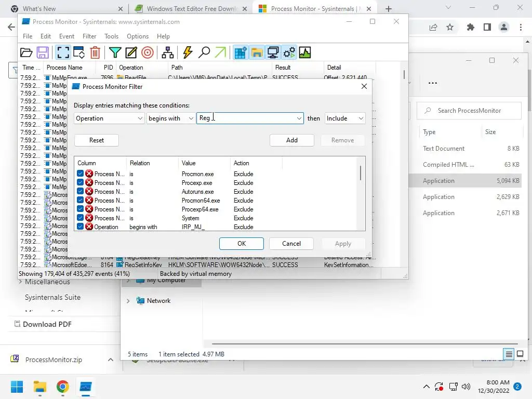The image size is (532, 399).
Task: Open Sysinternals Suite sidebar link
Action: [x=52, y=297]
